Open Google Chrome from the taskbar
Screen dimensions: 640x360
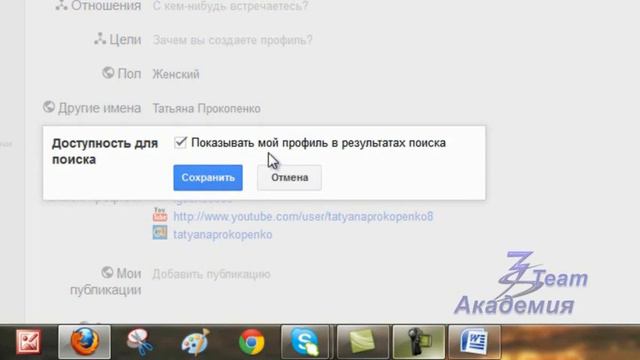(x=251, y=342)
